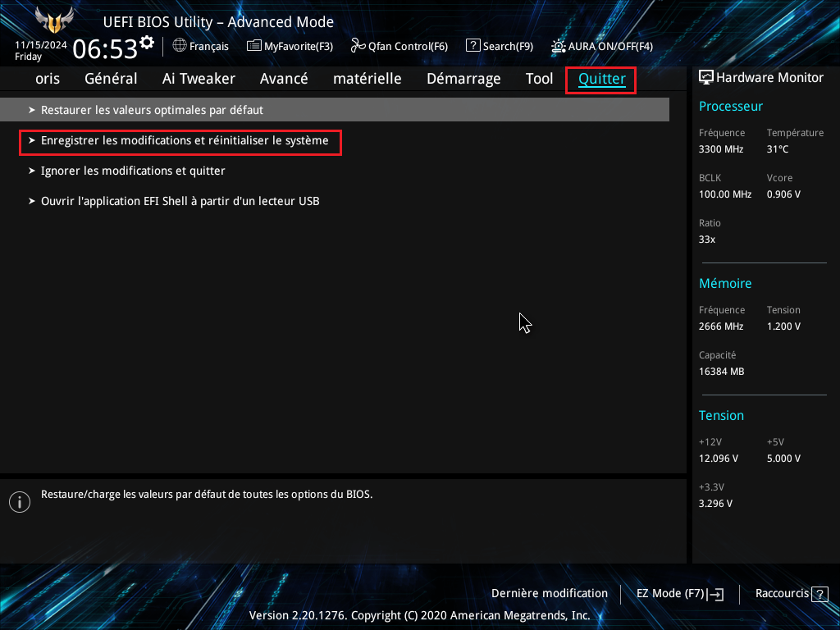This screenshot has height=630, width=840.
Task: Click arrow beside Enregistrer les modifications
Action: point(32,140)
